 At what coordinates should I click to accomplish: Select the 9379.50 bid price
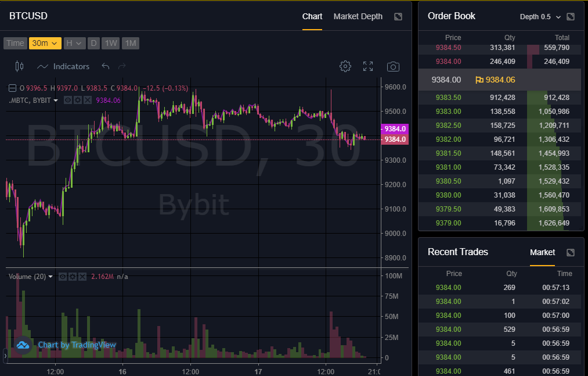(448, 209)
